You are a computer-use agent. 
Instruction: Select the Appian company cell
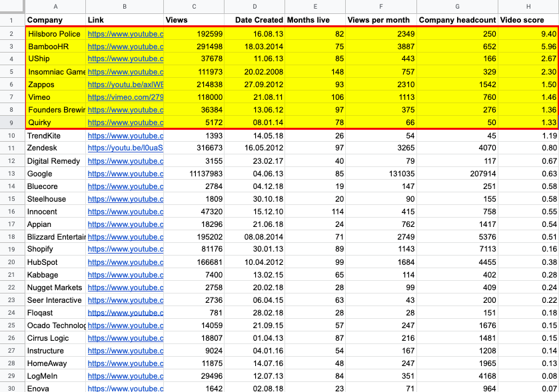tap(55, 224)
